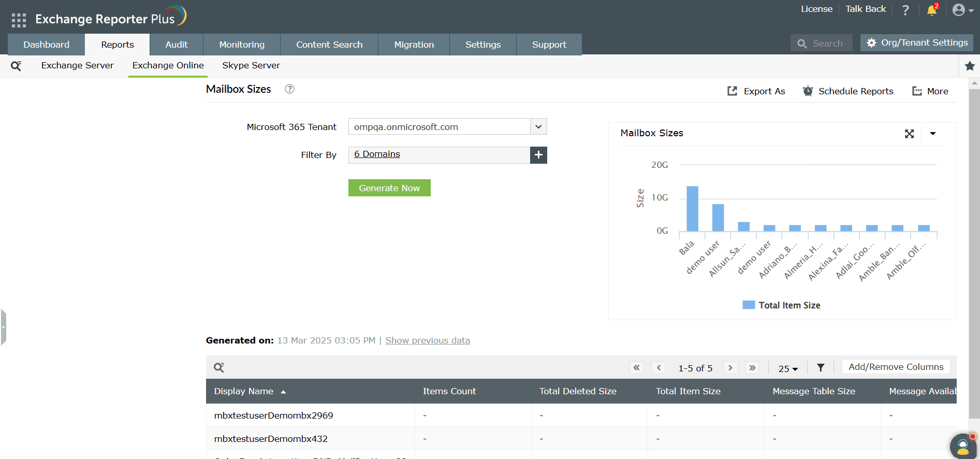Open the help question mark in header

click(x=905, y=10)
